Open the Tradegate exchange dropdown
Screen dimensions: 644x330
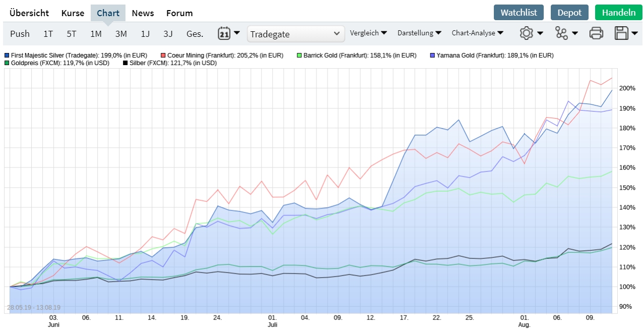pos(296,34)
